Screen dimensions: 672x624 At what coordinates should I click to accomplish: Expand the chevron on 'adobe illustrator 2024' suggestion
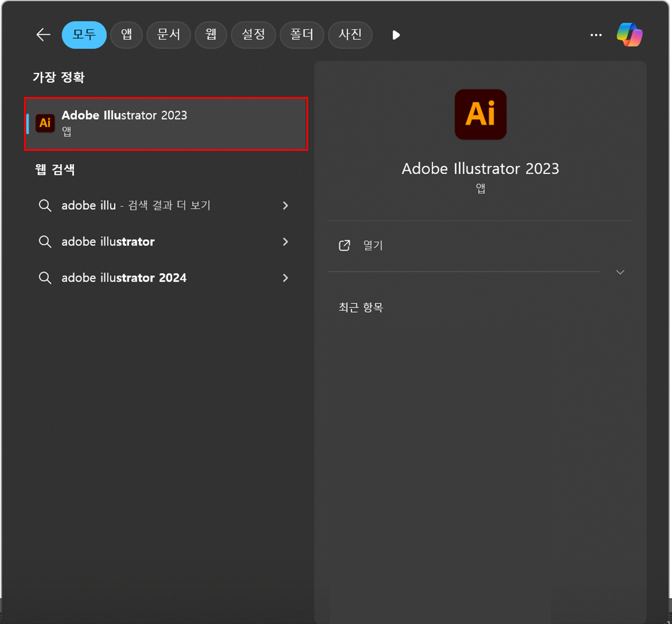point(285,278)
